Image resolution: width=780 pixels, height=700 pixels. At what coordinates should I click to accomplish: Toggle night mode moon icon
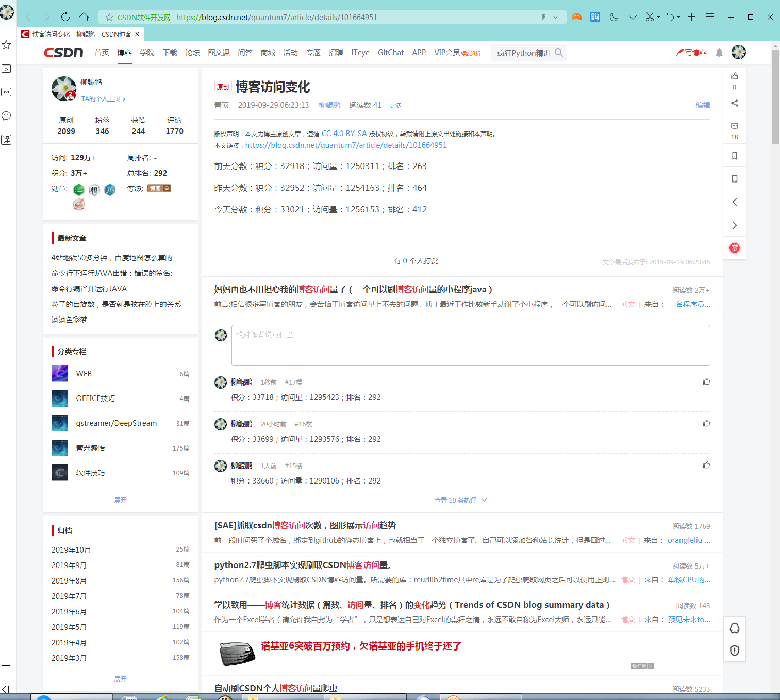point(613,17)
